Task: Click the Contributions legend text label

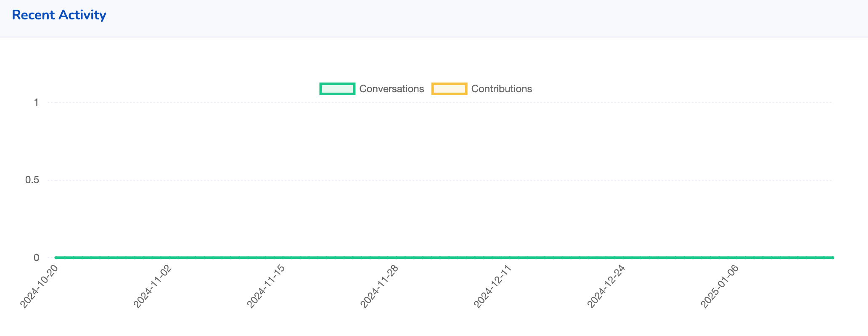Action: pyautogui.click(x=501, y=89)
